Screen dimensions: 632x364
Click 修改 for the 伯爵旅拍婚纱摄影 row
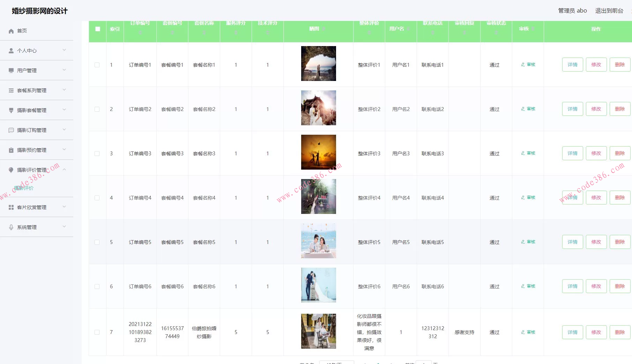point(596,332)
